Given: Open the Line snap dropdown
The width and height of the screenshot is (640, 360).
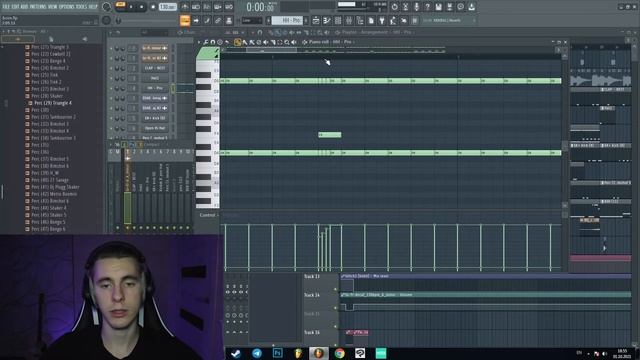Looking at the screenshot, I should [x=251, y=20].
